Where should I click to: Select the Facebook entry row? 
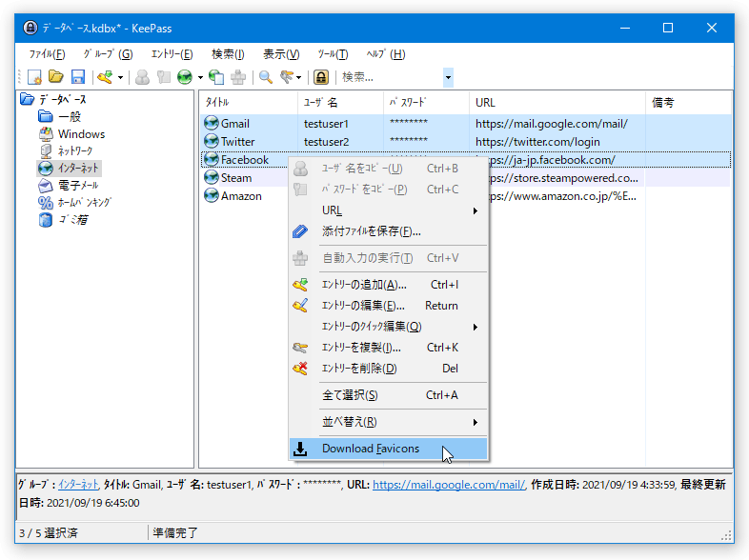pyautogui.click(x=466, y=159)
